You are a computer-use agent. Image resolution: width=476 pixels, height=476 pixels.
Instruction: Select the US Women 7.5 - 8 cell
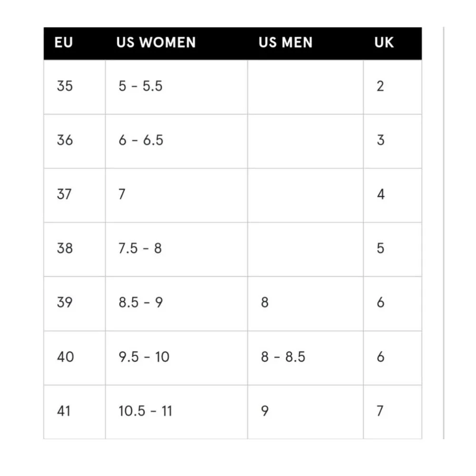pos(140,248)
